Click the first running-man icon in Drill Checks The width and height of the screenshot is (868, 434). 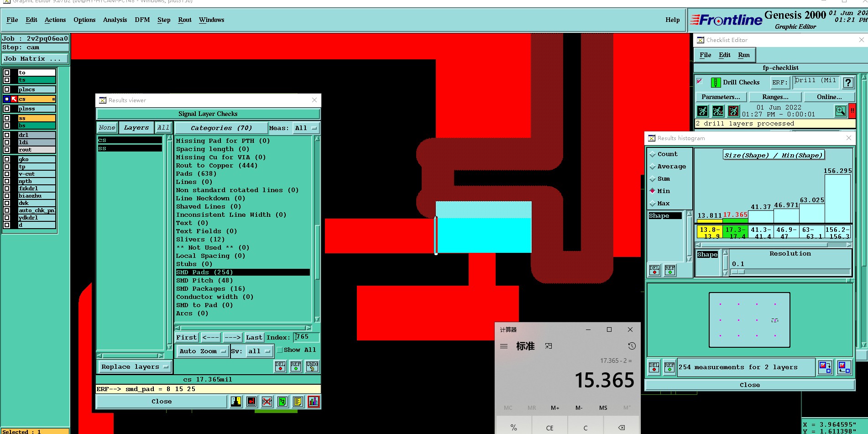coord(703,111)
